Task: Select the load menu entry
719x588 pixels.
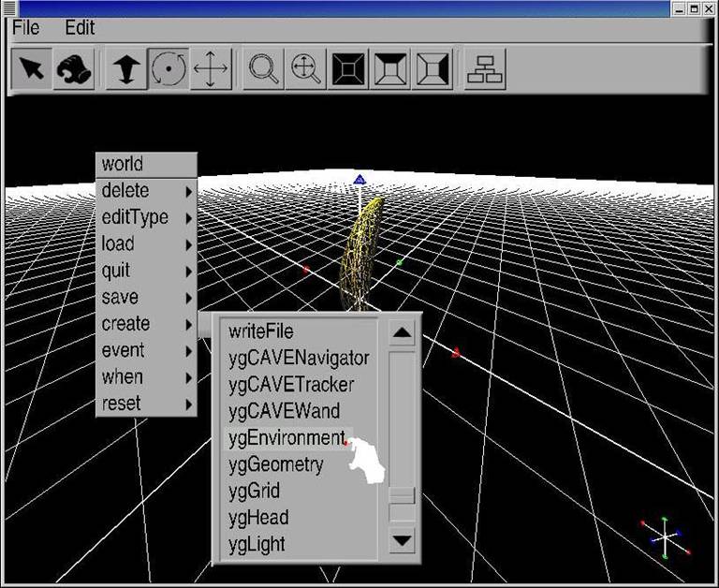Action: point(146,244)
